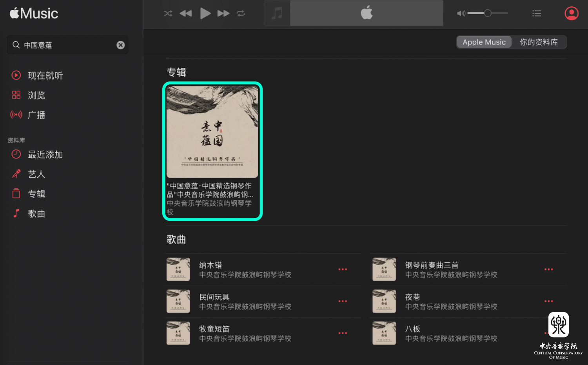Switch to the 你的资料库 tab
This screenshot has height=365, width=588.
(539, 42)
